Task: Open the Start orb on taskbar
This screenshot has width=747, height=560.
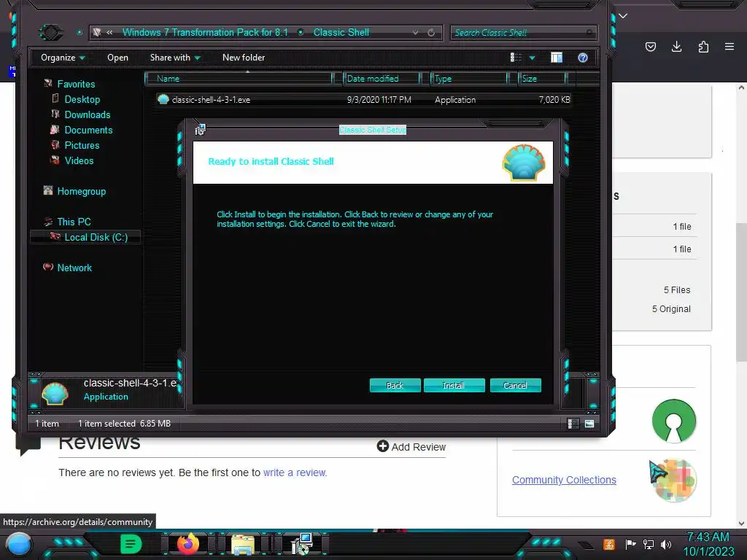Action: pos(19,545)
